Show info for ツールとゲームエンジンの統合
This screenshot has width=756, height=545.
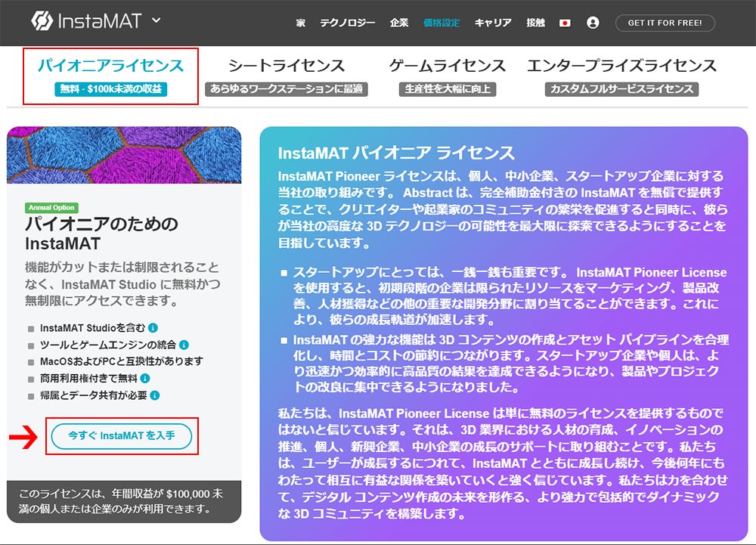(x=184, y=345)
